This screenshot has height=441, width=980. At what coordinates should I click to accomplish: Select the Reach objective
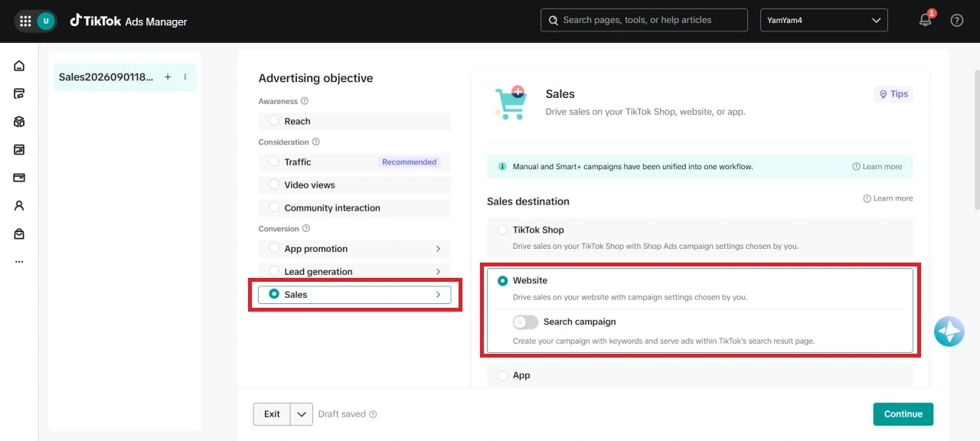pos(354,121)
